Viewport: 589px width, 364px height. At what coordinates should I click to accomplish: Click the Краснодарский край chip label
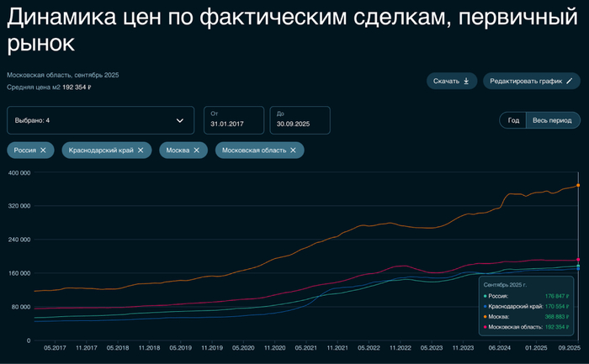(x=99, y=150)
